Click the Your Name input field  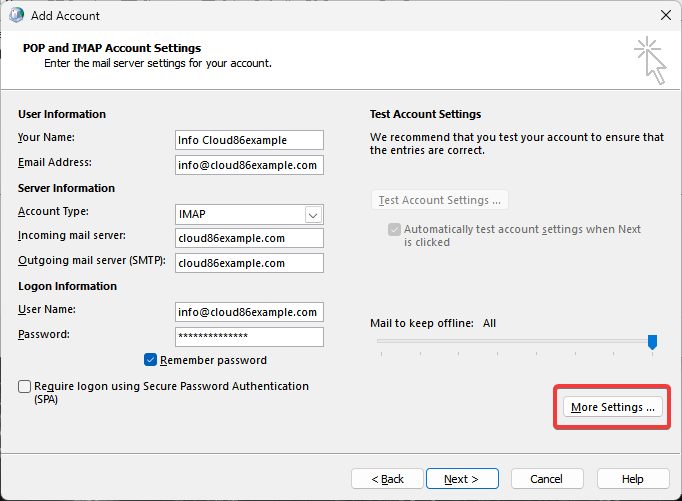249,140
